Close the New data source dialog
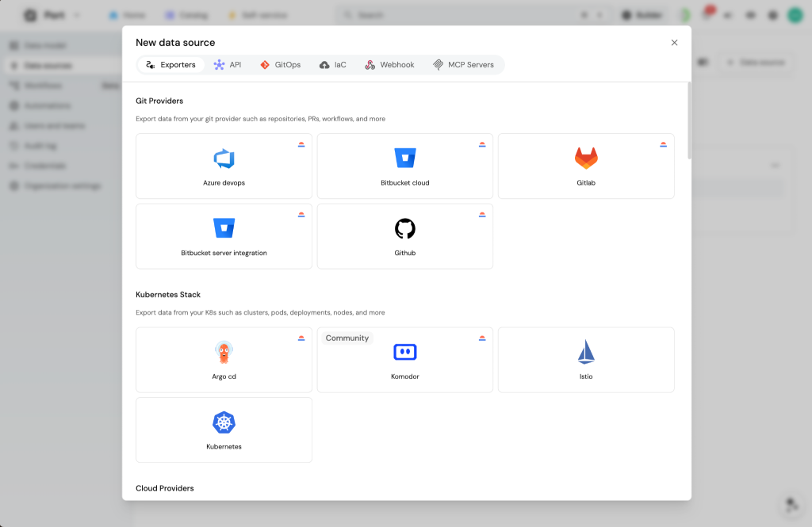Screen dimensions: 812x527 (x=674, y=42)
